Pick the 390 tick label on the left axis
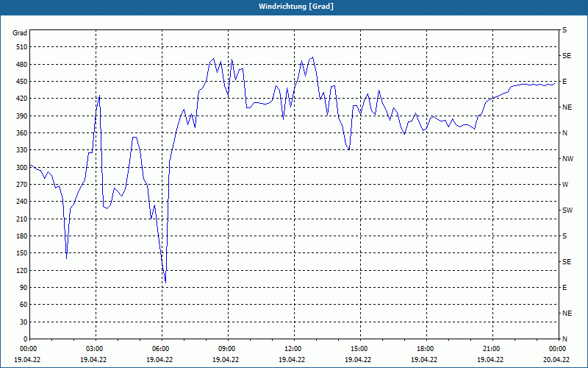Screen dimensions: 588x368 click(22, 116)
